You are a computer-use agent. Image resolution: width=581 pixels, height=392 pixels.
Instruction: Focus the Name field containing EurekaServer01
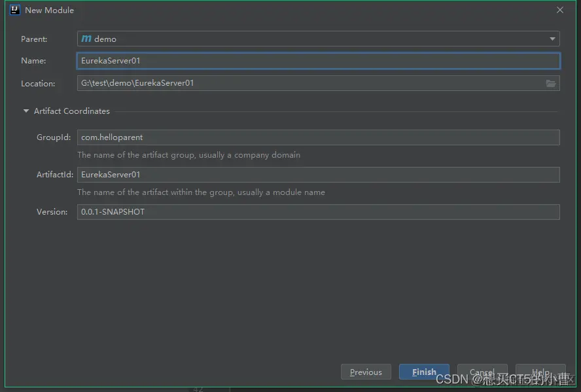point(318,61)
